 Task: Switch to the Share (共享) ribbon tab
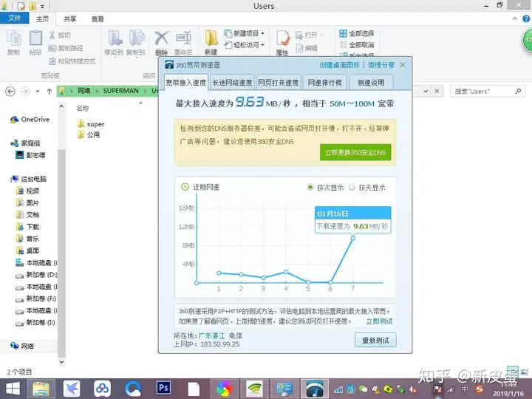[70, 19]
